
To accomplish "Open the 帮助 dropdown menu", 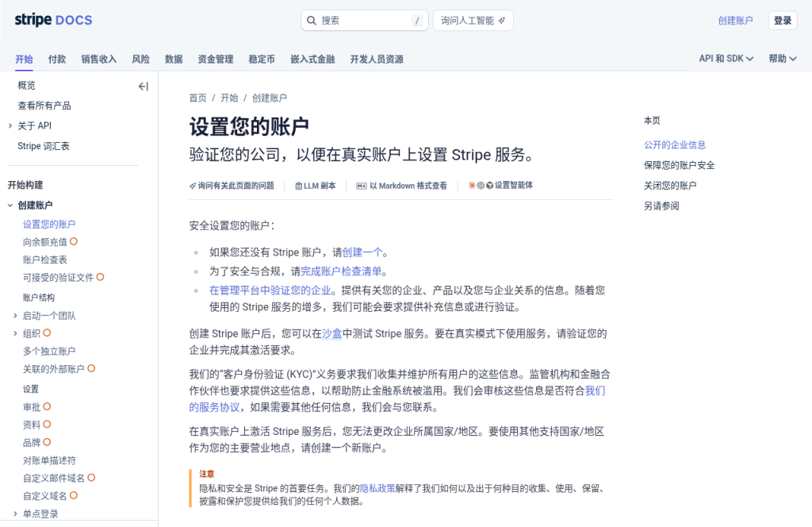I will click(783, 59).
